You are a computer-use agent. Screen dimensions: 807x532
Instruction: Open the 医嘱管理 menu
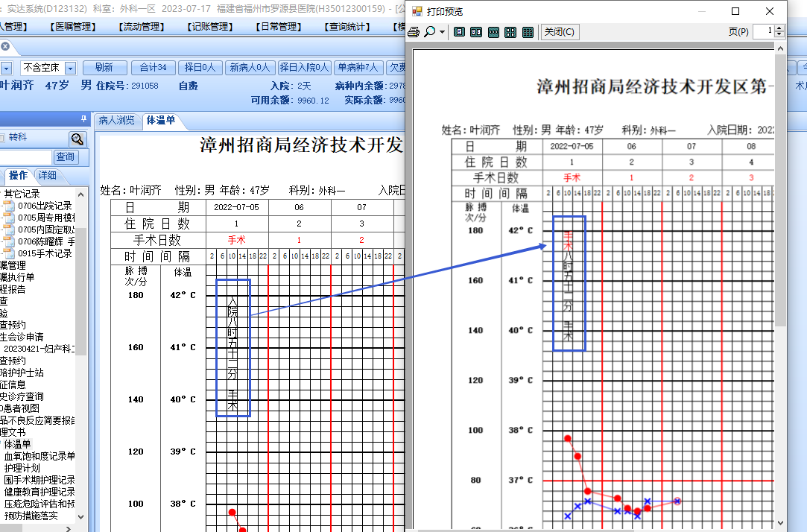tap(72, 27)
